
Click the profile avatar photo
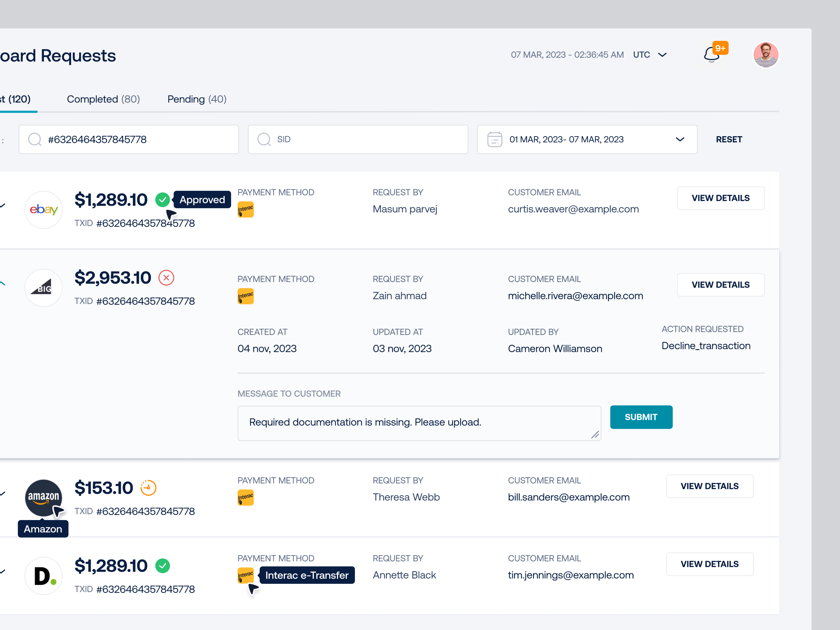tap(766, 54)
